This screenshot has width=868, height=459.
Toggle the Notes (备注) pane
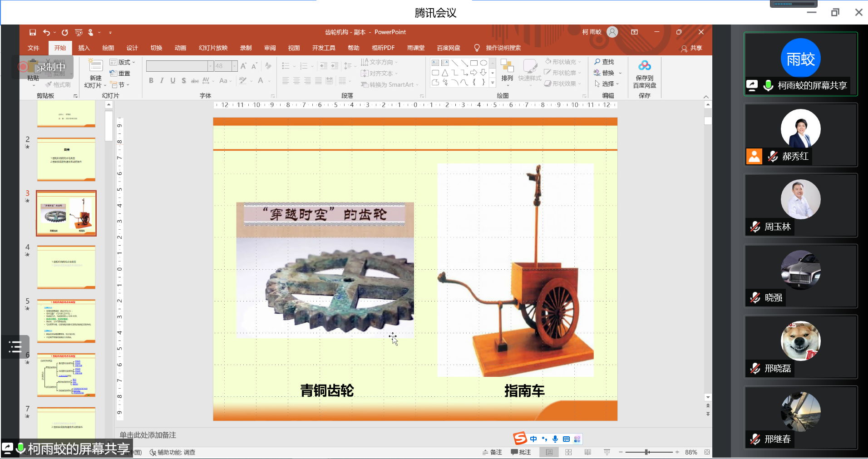coord(492,452)
